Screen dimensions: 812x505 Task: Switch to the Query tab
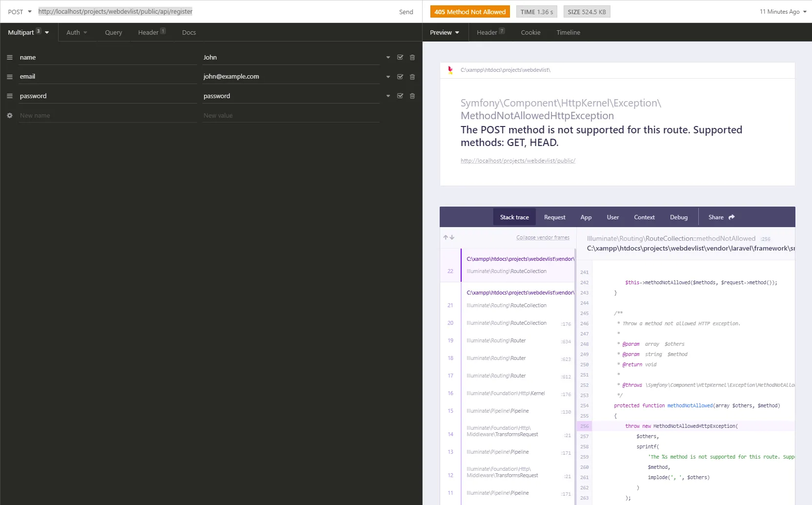[x=113, y=33]
